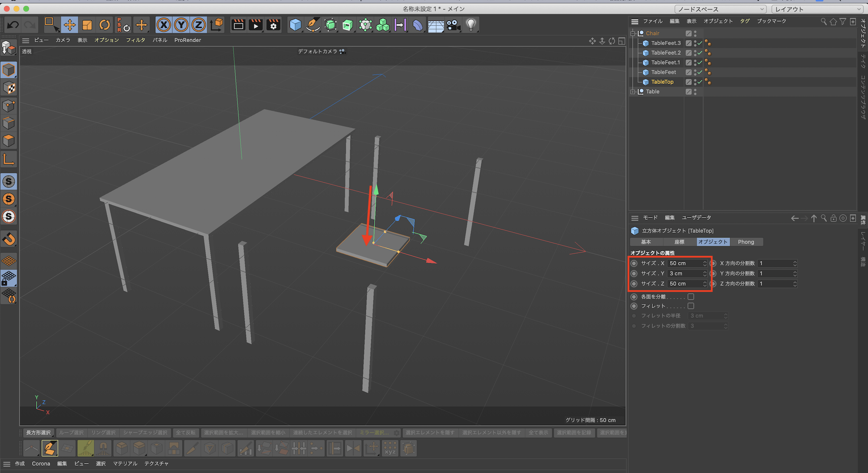Image resolution: width=868 pixels, height=473 pixels.
Task: Add a Camera object
Action: coord(454,25)
